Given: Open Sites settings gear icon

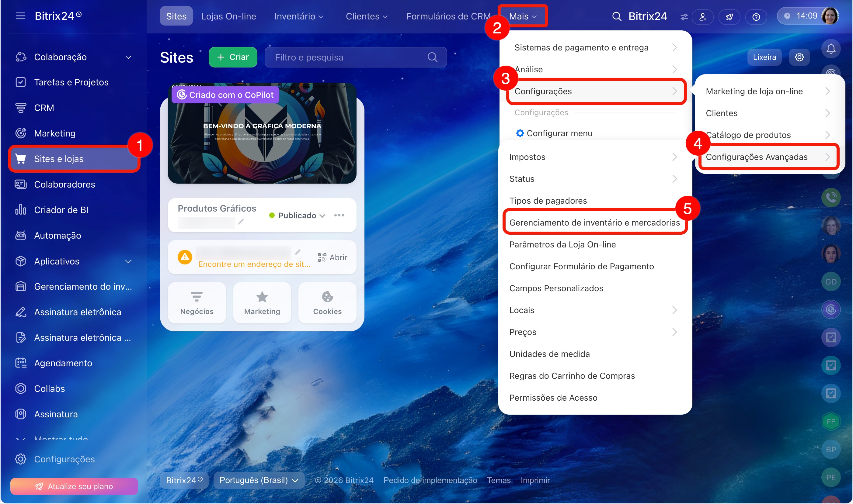Looking at the screenshot, I should (x=799, y=57).
